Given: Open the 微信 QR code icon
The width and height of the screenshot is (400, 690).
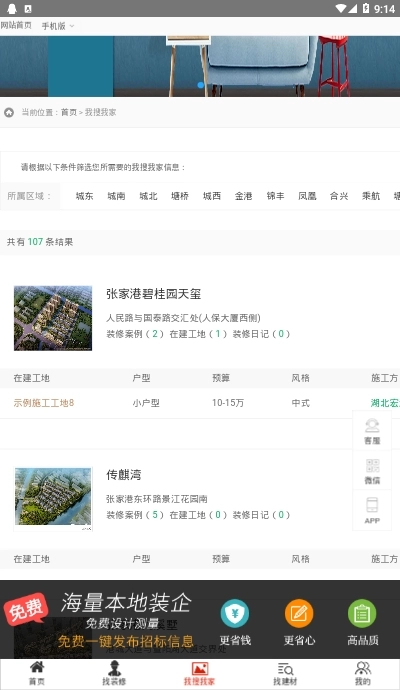Looking at the screenshot, I should (372, 466).
